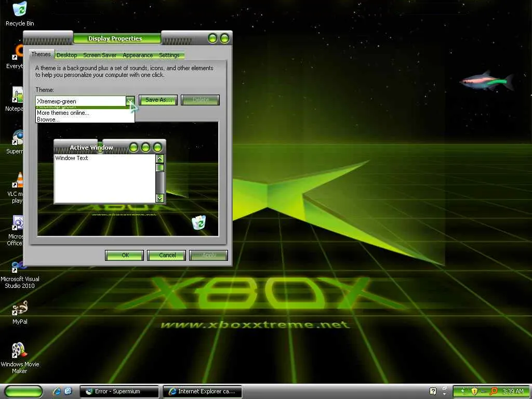Click the greyed Apply button
The image size is (532, 399).
pyautogui.click(x=209, y=255)
